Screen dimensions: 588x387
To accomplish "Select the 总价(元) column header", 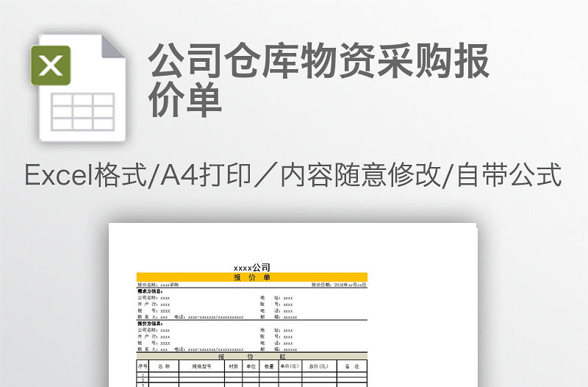I will coord(319,366).
